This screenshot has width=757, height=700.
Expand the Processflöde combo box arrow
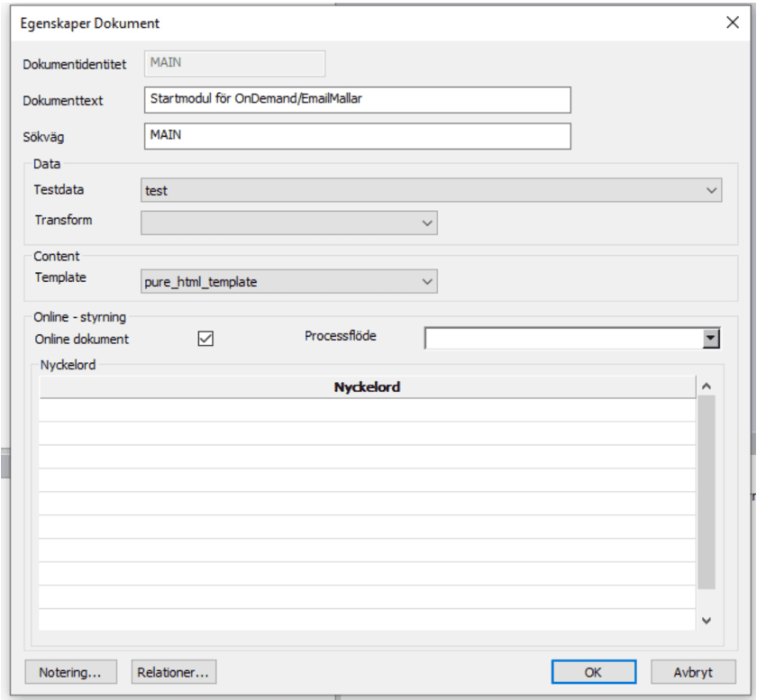tap(712, 339)
